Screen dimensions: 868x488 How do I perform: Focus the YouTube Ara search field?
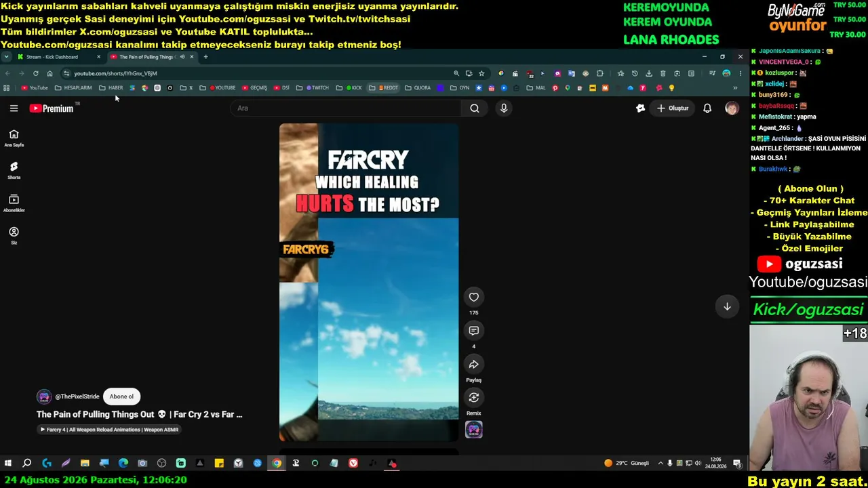tap(346, 108)
